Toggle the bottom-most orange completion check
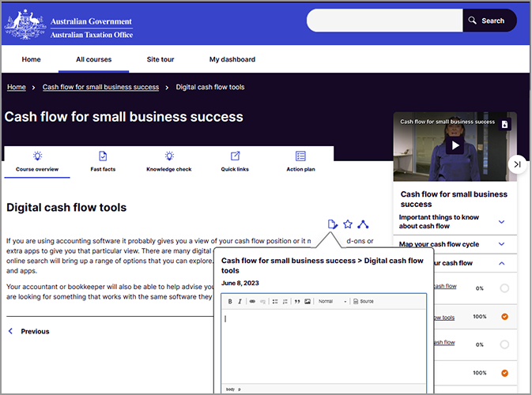Screen dimensions: 532x395 pos(505,373)
